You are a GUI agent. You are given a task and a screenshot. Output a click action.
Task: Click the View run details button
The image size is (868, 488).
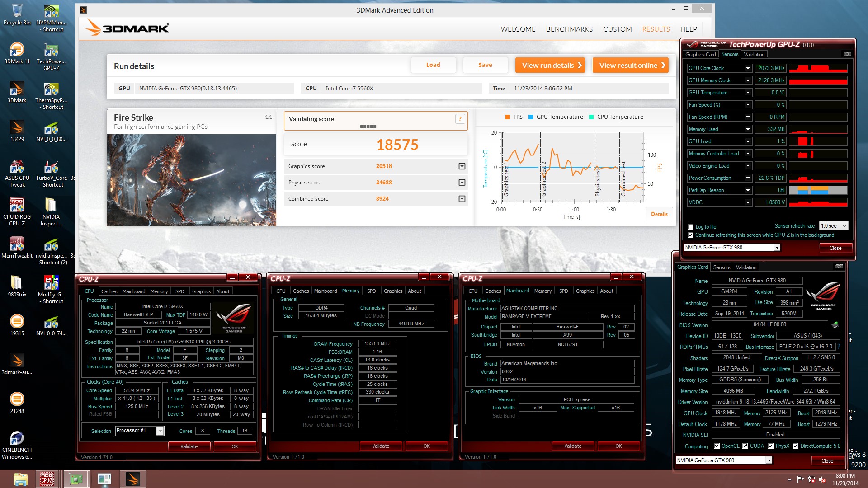(550, 65)
